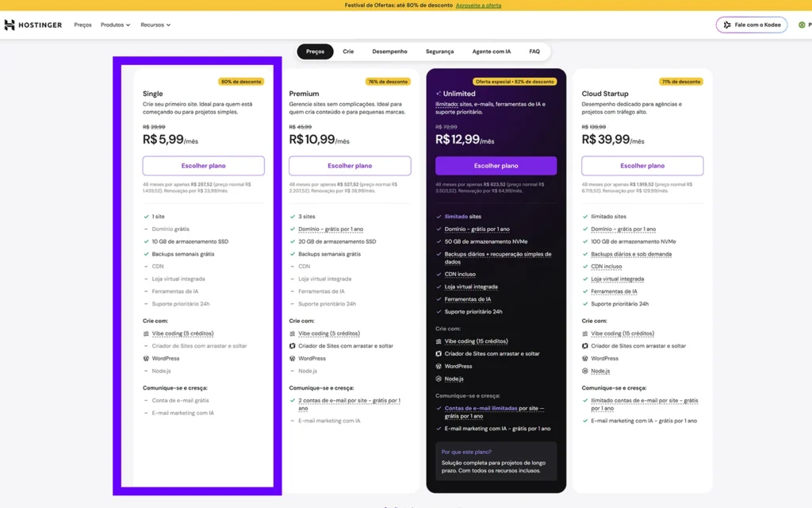Click R$ 5,99/mês price in Single plan
Viewport: 812px width, 508px height.
170,140
